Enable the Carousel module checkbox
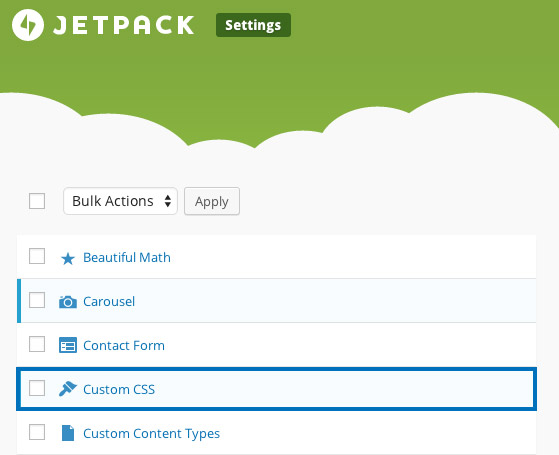559x455 pixels. click(37, 300)
